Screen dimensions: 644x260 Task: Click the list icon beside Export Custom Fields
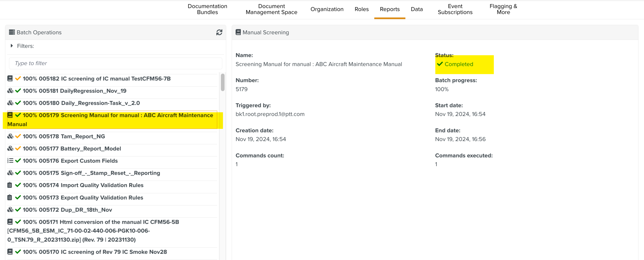point(10,161)
